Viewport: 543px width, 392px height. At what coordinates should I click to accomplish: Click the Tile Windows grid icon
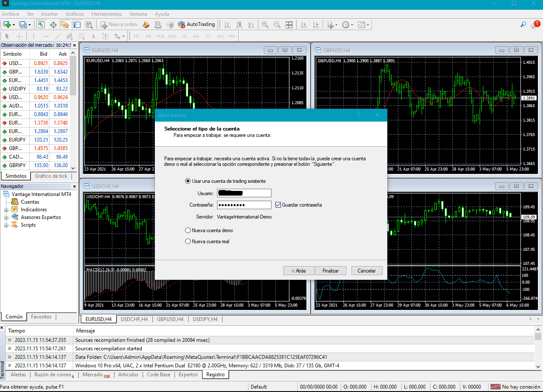click(x=289, y=25)
